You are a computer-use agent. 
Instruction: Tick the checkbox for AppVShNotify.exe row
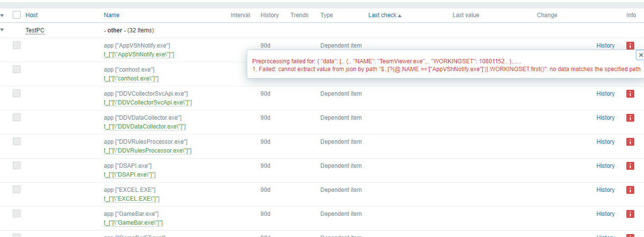pyautogui.click(x=17, y=45)
